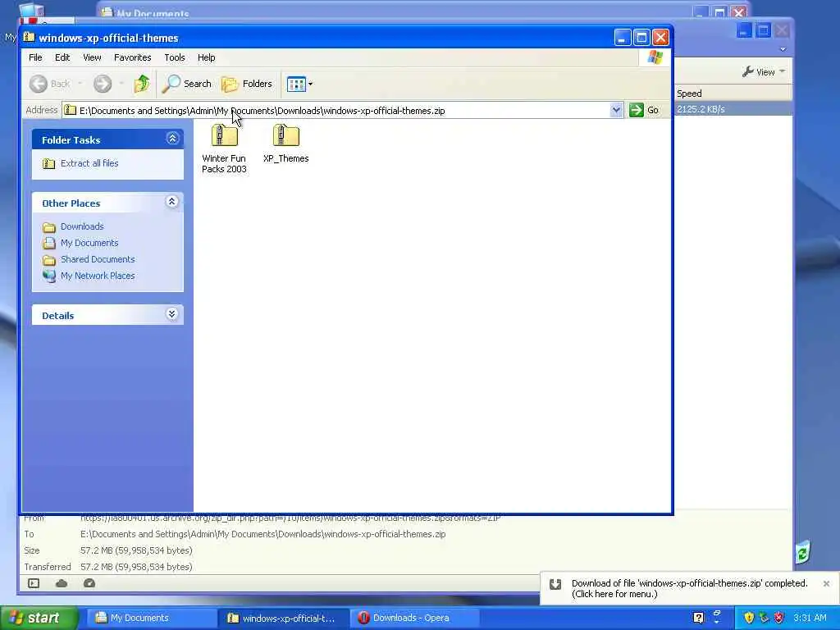Image resolution: width=840 pixels, height=630 pixels.
Task: Open the Favorites menu
Action: tap(132, 57)
